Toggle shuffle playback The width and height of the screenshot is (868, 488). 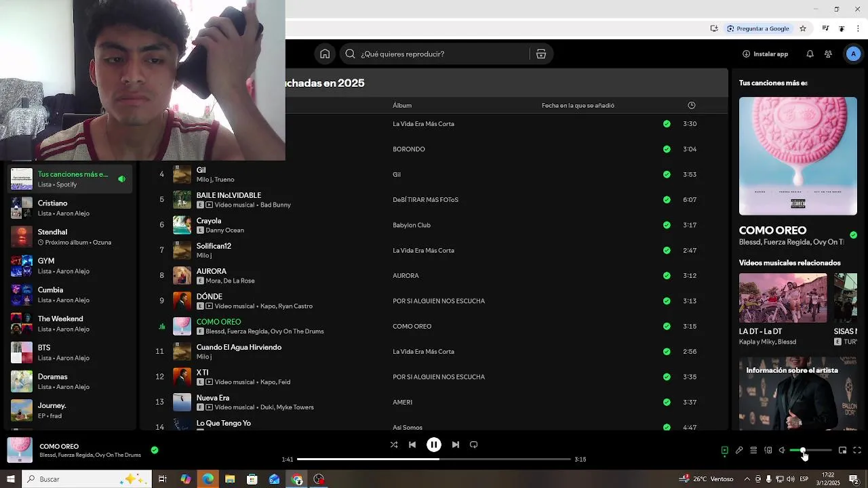tap(394, 445)
